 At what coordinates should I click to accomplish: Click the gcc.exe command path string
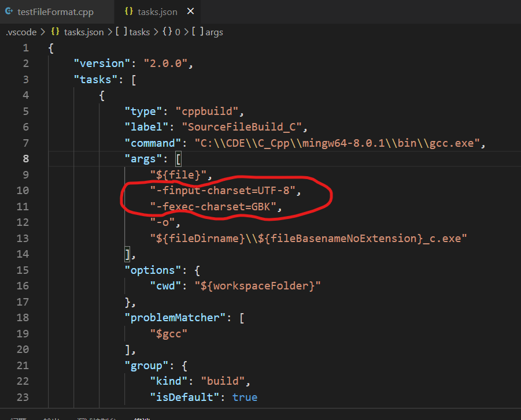pyautogui.click(x=337, y=143)
